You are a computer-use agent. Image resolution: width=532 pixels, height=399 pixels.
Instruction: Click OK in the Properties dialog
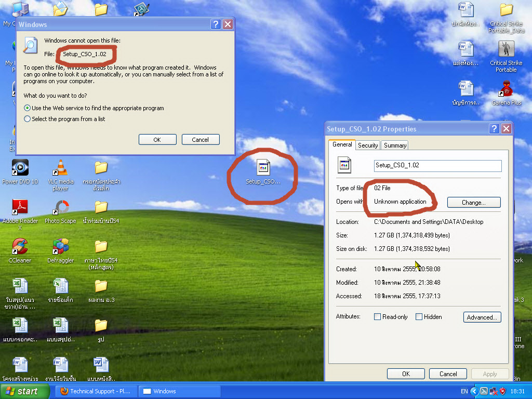point(406,374)
